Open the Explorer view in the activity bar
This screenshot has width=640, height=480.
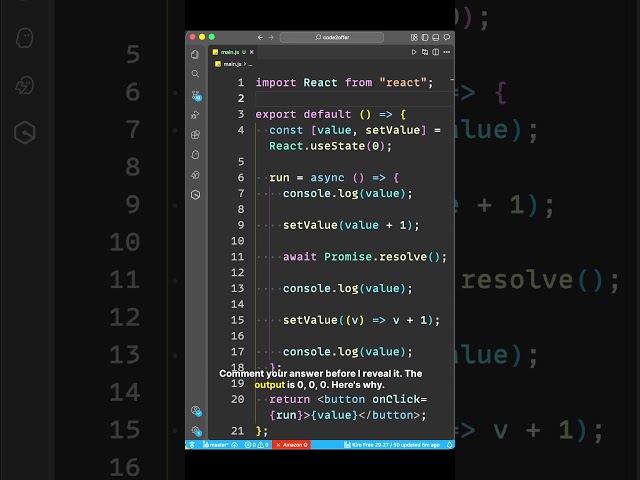coord(195,54)
